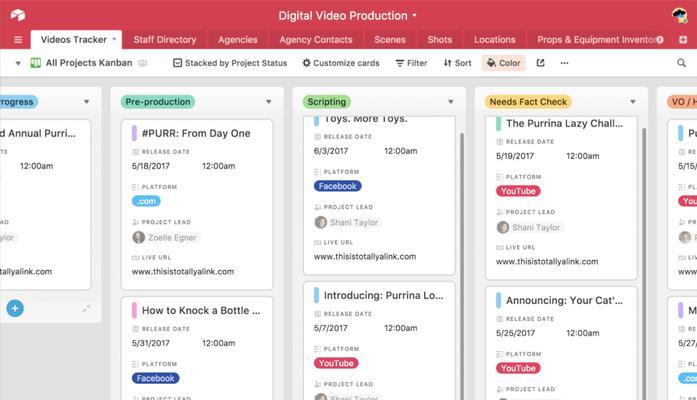Click Facebook tag in Toys card
Screen dimensions: 697x400
coord(337,186)
